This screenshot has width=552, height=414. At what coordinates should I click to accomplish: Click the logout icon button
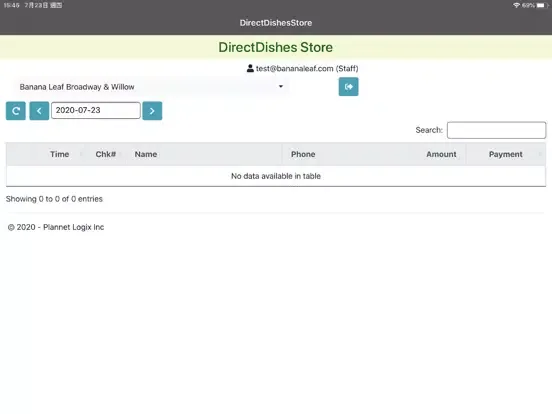pyautogui.click(x=349, y=87)
